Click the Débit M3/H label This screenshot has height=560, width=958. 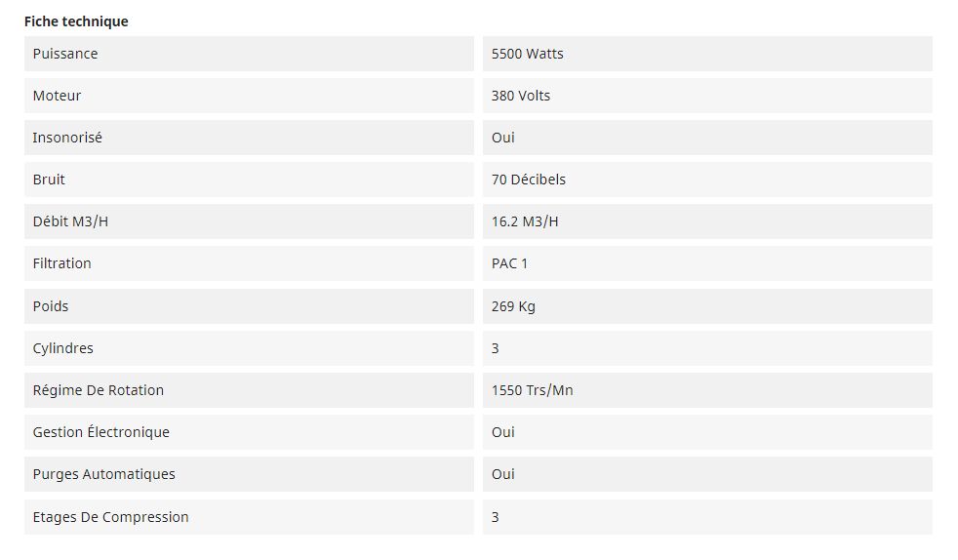click(71, 221)
